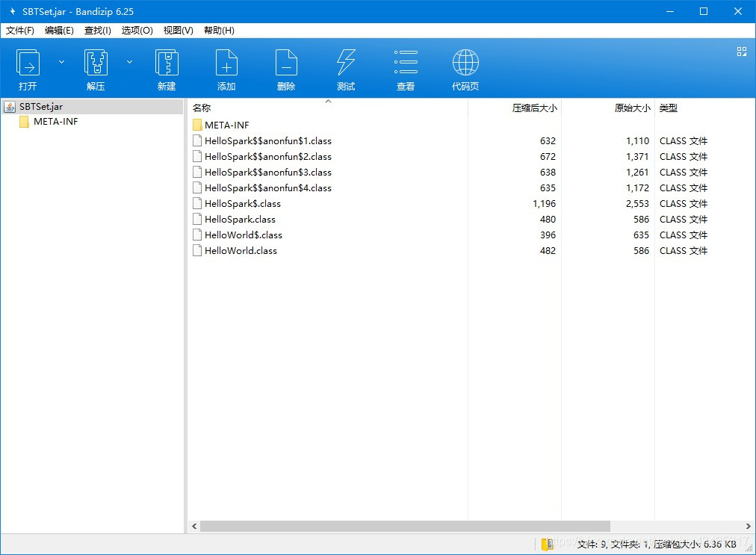Viewport: 756px width, 555px height.
Task: Click the 代码页 (Code page) globe icon
Action: coord(465,63)
